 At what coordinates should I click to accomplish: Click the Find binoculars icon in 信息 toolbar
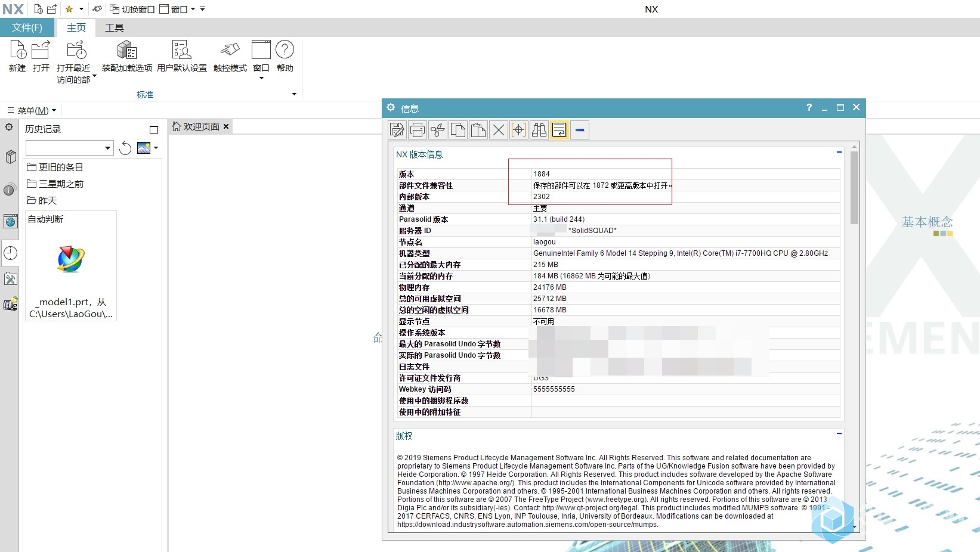(539, 130)
